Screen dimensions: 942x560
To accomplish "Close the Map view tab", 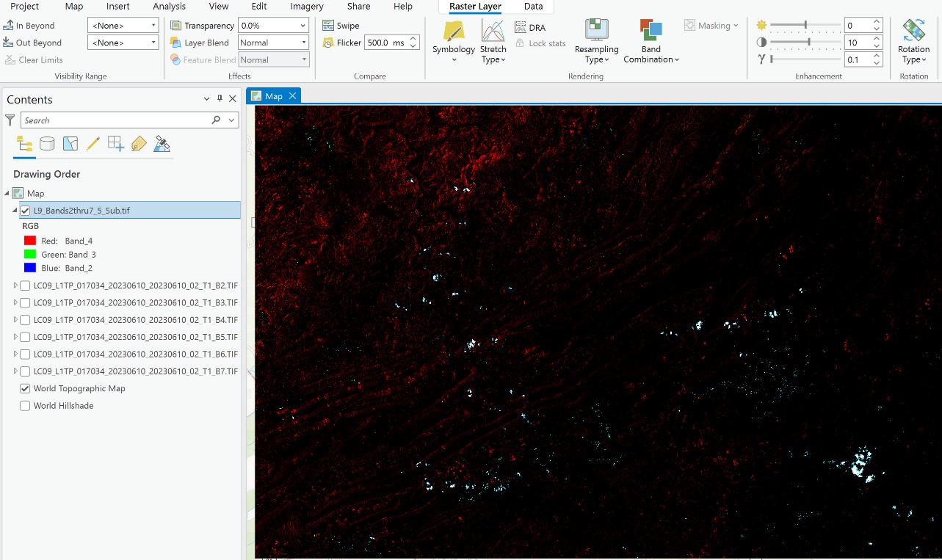I will tap(292, 96).
